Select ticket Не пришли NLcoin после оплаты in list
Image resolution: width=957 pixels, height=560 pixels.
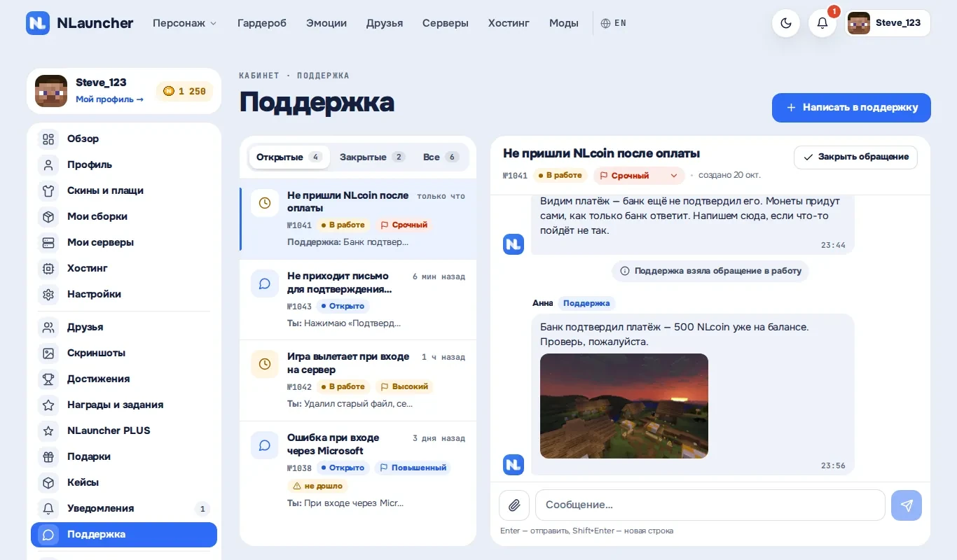[358, 219]
